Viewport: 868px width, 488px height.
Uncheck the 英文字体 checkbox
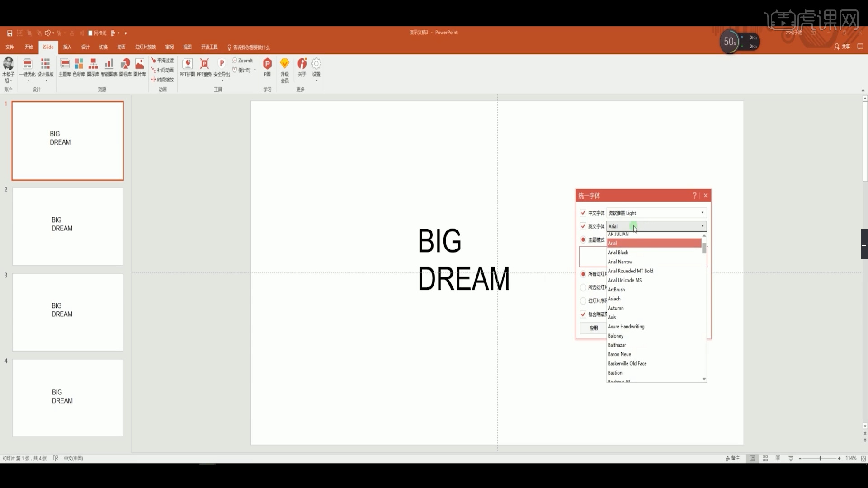coord(584,226)
